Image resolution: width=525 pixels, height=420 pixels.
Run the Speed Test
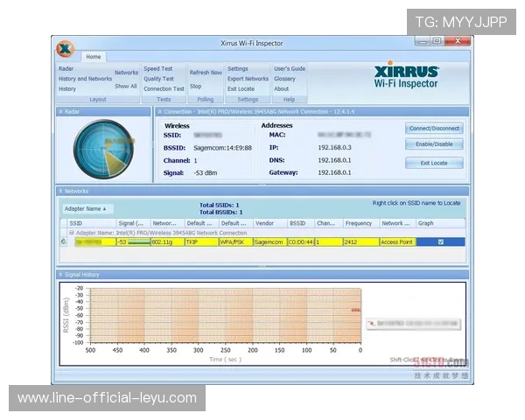click(x=158, y=68)
